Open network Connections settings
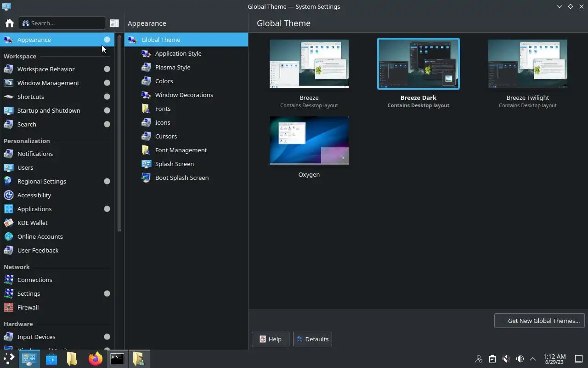588x368 pixels. coord(57,280)
